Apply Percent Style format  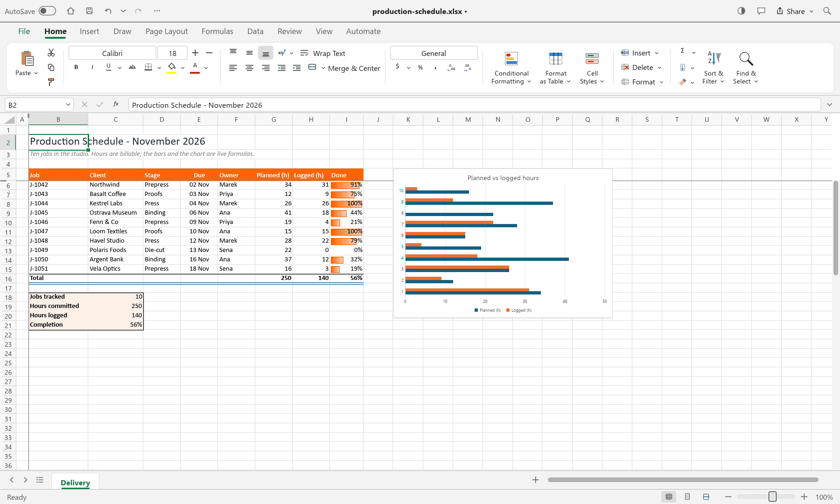[420, 68]
